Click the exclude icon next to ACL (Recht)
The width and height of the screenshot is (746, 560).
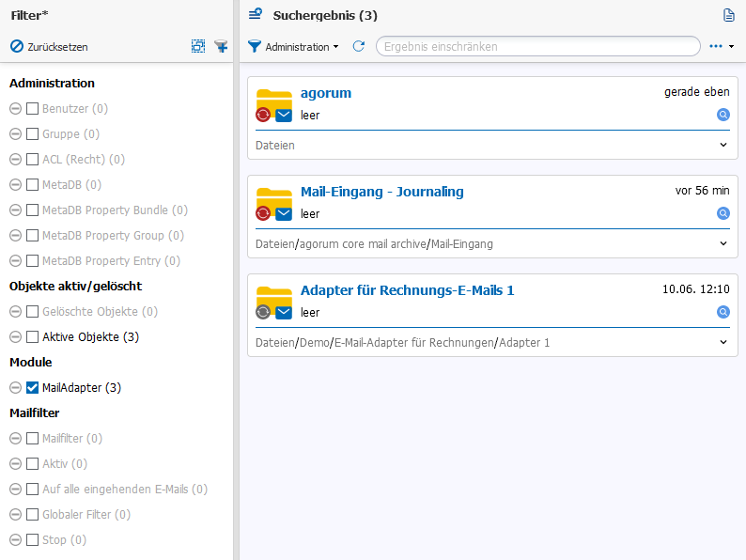pos(16,159)
